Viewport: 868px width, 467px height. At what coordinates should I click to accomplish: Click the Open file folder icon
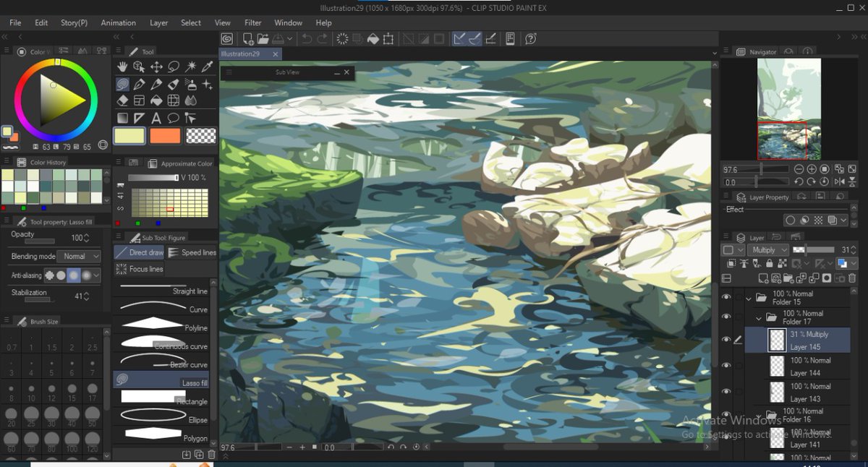[263, 39]
